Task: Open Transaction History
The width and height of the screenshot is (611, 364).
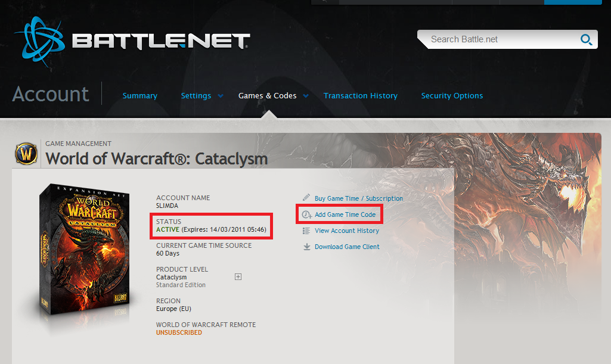Action: [x=361, y=95]
